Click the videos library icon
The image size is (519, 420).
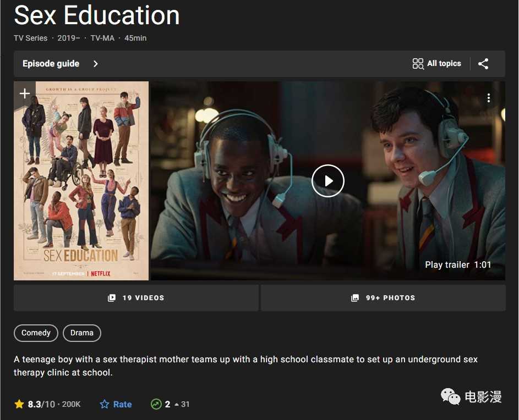coord(112,298)
